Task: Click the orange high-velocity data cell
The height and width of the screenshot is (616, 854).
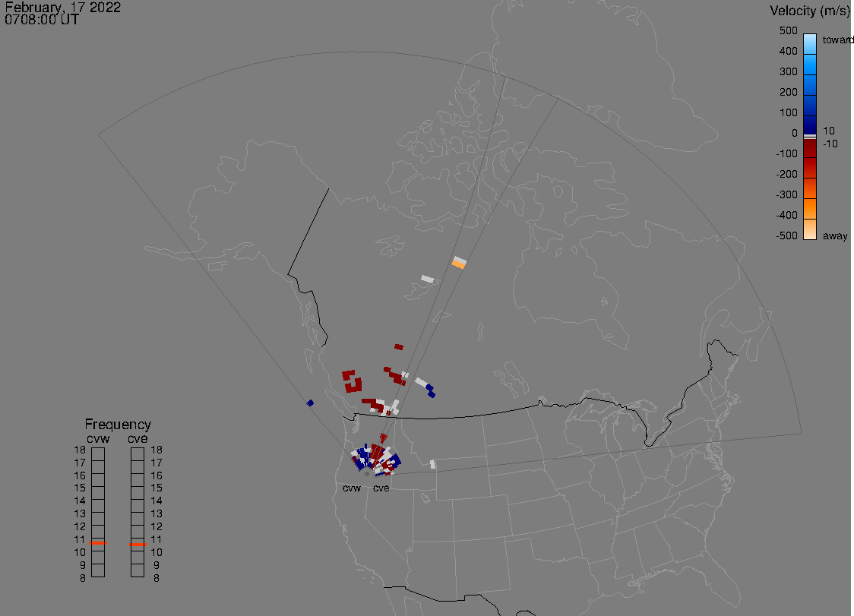Action: point(459,264)
